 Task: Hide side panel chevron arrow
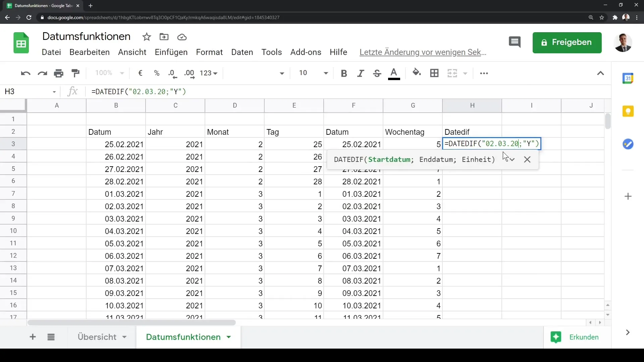point(628,333)
